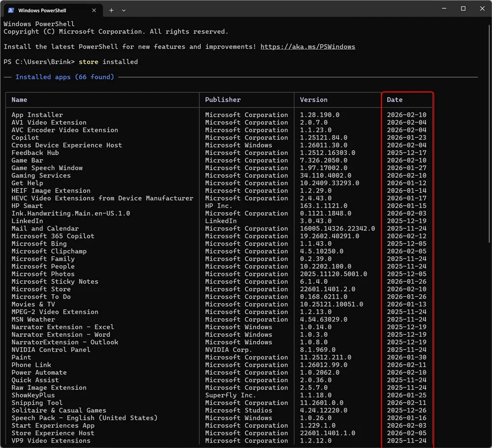Click the 'Microsoft Clipchamp' entry
Viewport: 492px width, 448px height.
point(49,251)
